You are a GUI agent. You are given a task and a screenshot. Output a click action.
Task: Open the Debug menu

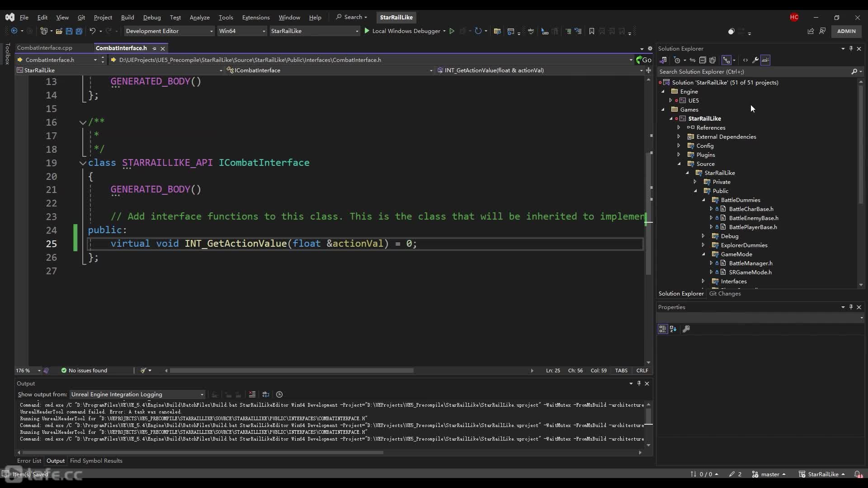tap(152, 17)
